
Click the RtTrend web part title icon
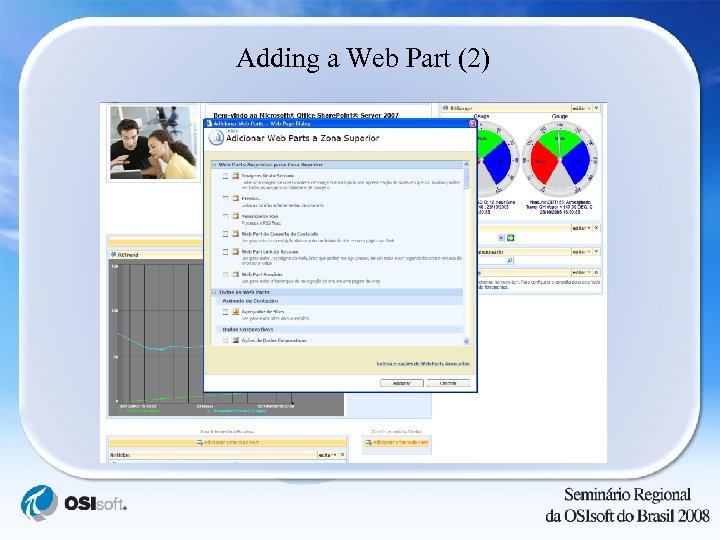click(x=113, y=254)
